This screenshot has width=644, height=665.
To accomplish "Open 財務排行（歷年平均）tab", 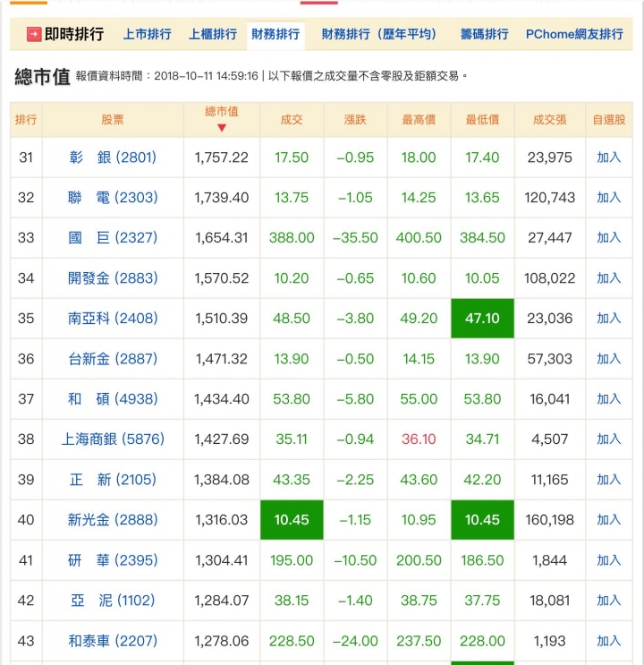I will [x=379, y=34].
